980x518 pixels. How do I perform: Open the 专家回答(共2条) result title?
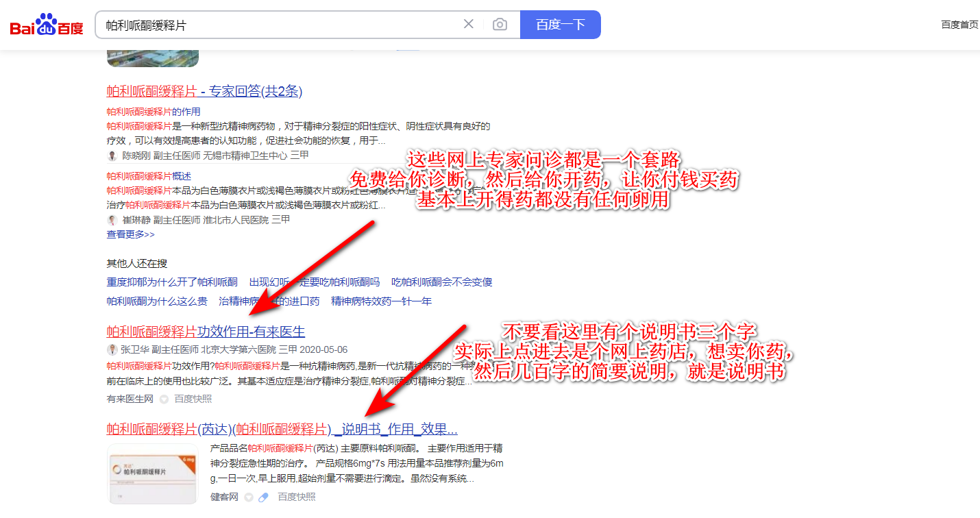pos(204,91)
